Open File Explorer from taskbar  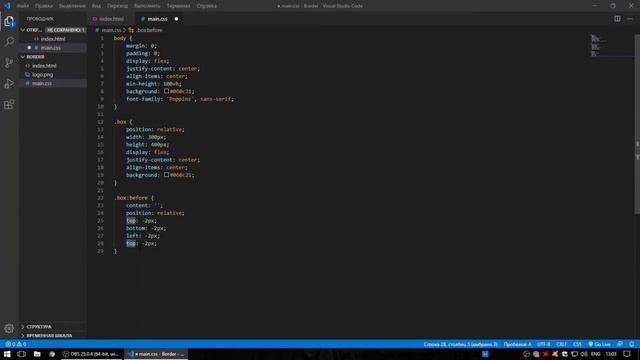37,354
